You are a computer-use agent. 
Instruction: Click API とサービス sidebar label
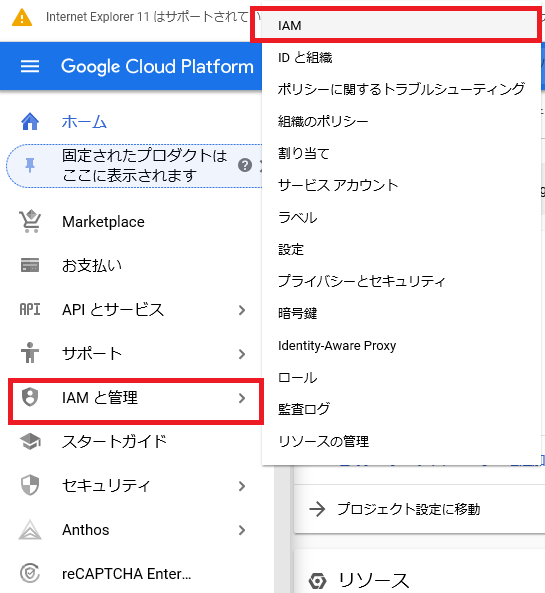pos(113,310)
